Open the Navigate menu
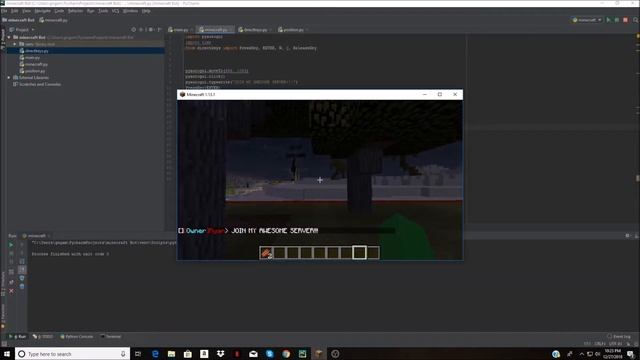640x360 pixels. 42,11
